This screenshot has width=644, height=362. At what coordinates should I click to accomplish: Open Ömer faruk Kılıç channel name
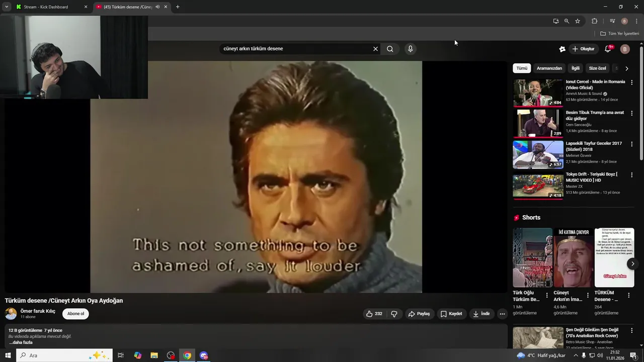38,311
